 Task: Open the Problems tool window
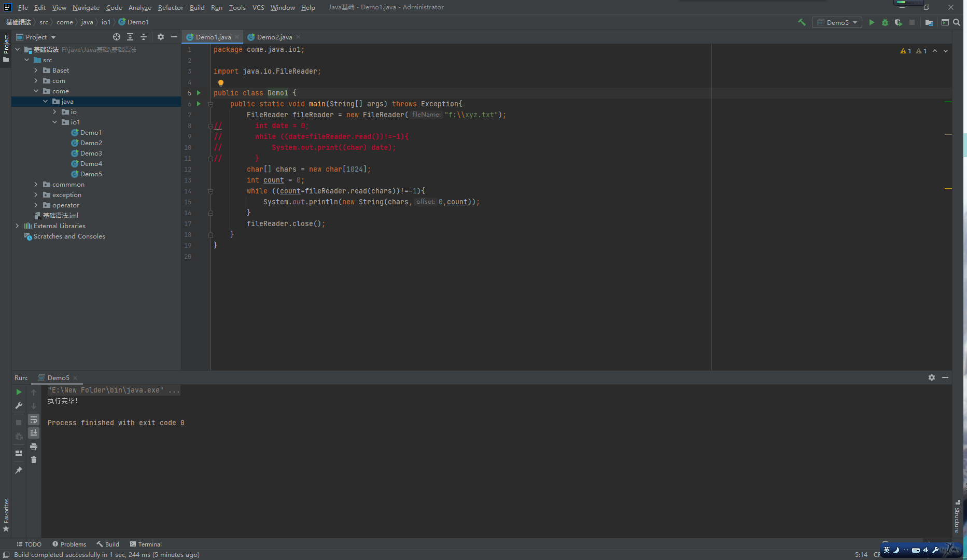69,544
